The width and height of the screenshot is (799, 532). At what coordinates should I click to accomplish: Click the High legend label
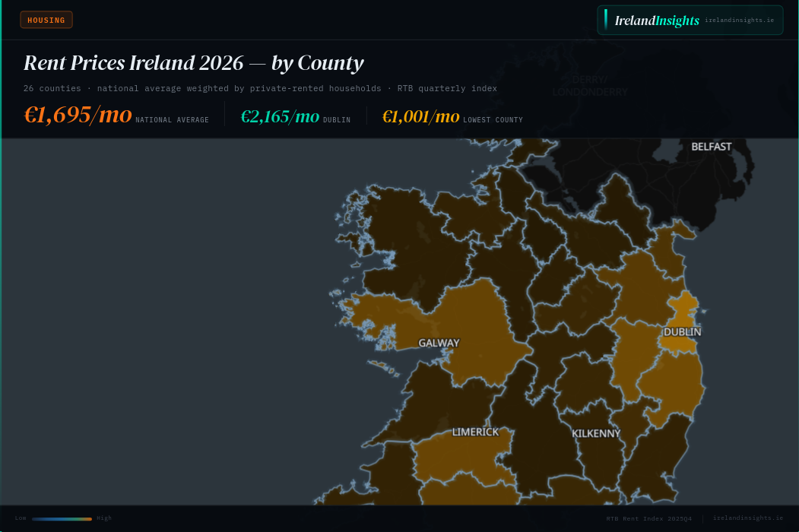point(104,518)
